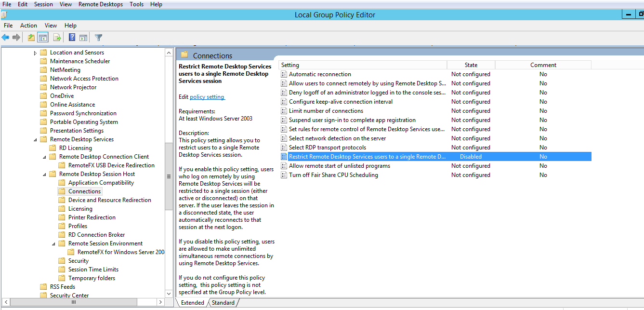Toggle the Show/Hide Action Pane icon
The width and height of the screenshot is (644, 310).
[83, 38]
